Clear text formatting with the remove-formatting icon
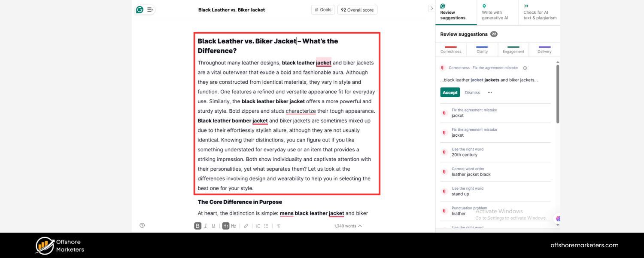The width and height of the screenshot is (644, 258). 278,225
